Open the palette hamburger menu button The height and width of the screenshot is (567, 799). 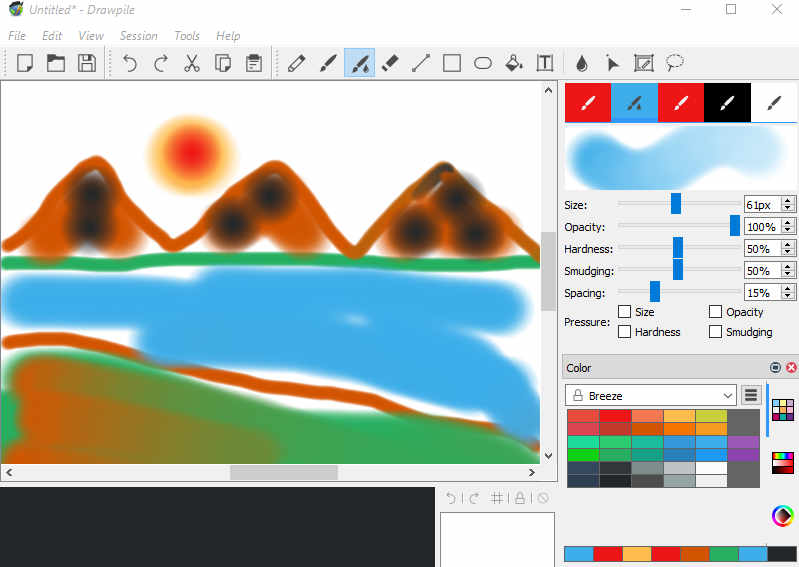point(751,395)
